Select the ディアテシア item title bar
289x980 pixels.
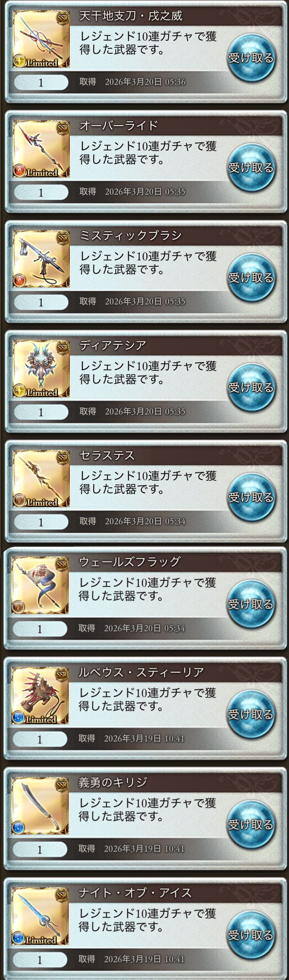176,346
